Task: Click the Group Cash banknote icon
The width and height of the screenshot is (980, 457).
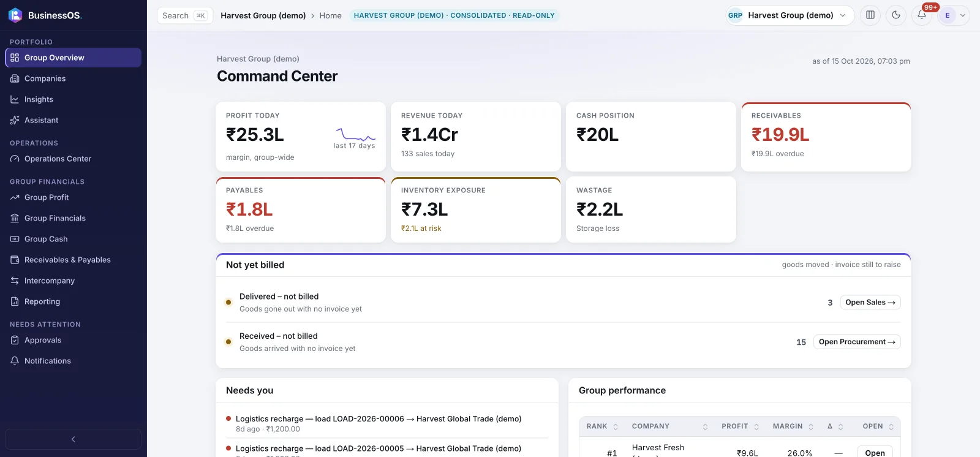Action: (15, 239)
